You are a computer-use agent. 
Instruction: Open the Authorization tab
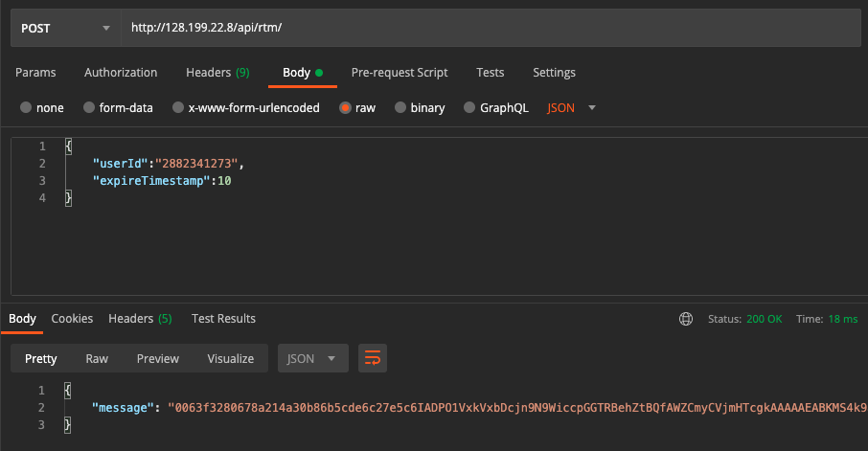coord(121,73)
